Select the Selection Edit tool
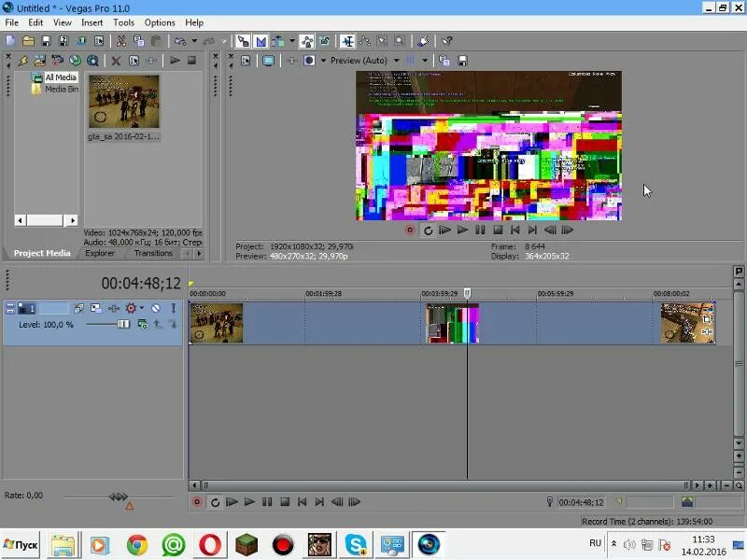The image size is (747, 560). coord(382,41)
